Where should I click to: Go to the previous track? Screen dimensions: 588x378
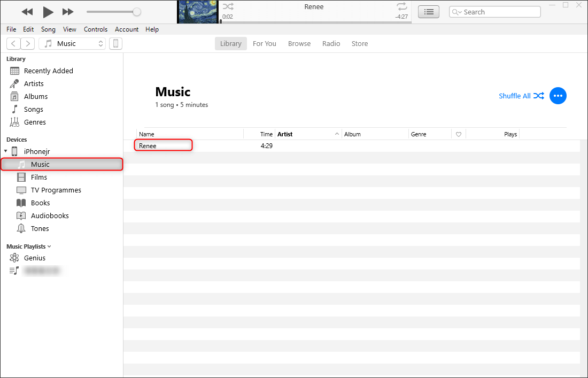point(27,12)
